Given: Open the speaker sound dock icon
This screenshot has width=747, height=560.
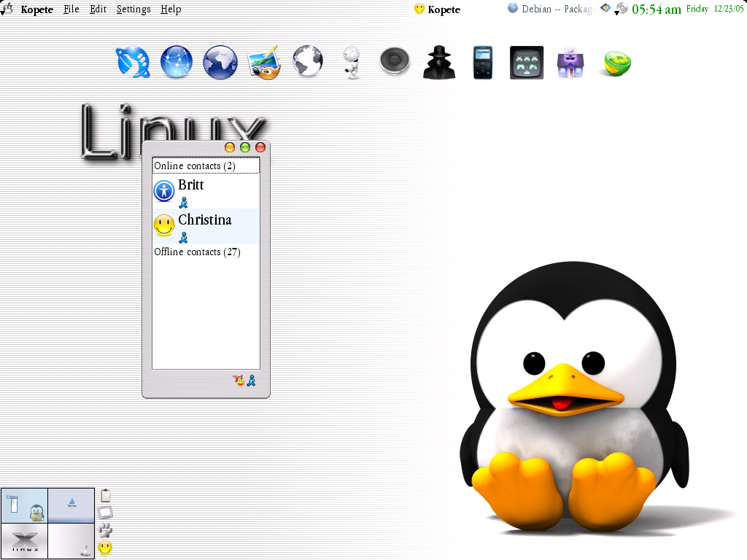Looking at the screenshot, I should point(395,61).
